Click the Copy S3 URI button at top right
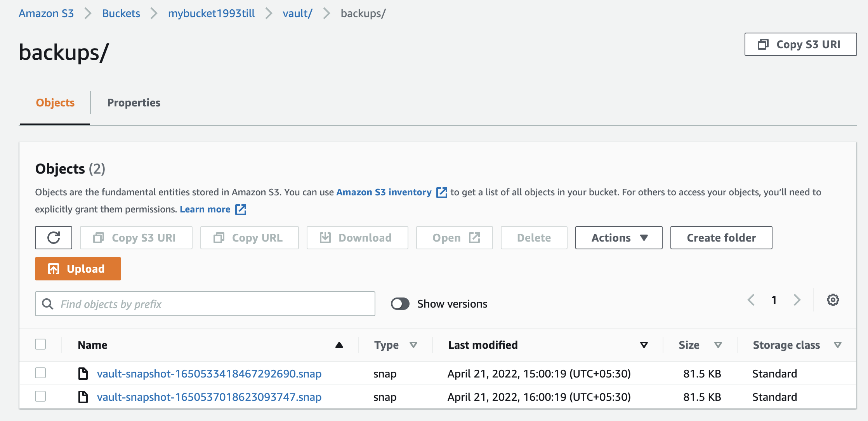Viewport: 868px width, 421px height. click(x=800, y=44)
